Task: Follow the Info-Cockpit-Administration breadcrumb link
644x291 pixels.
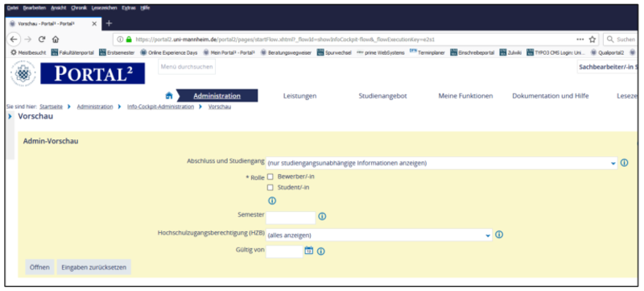Action: 160,106
